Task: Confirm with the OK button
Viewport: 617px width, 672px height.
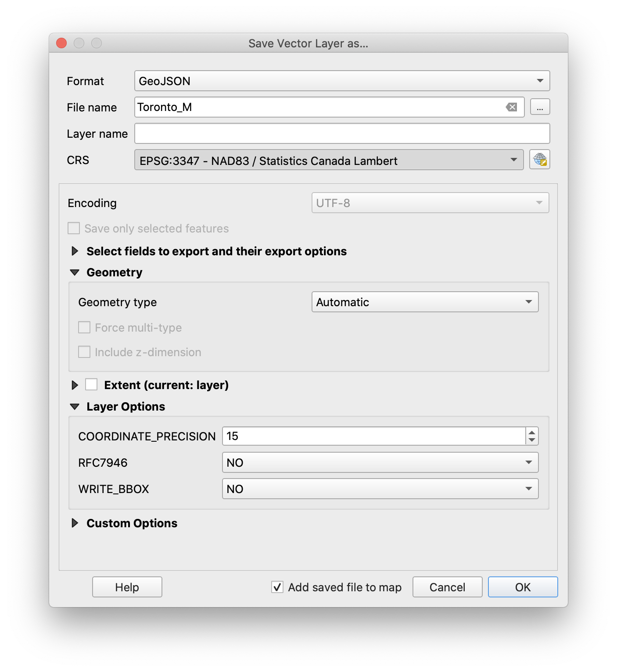Action: point(523,587)
